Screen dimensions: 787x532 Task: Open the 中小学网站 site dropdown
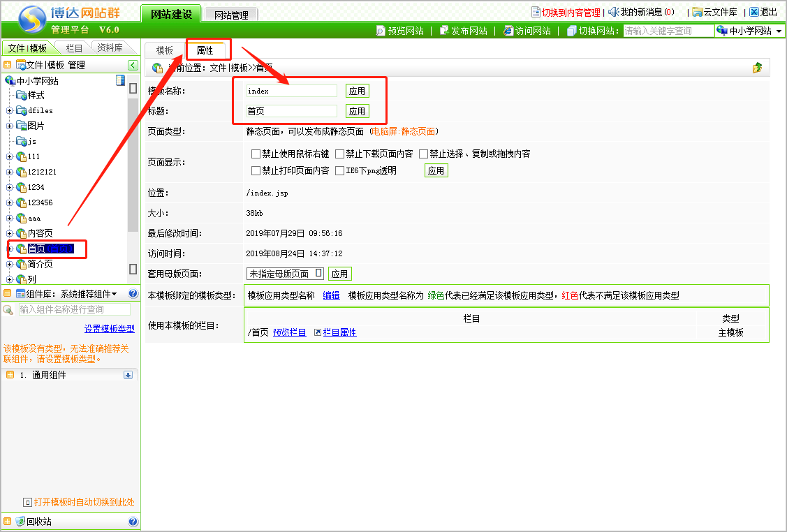point(749,31)
